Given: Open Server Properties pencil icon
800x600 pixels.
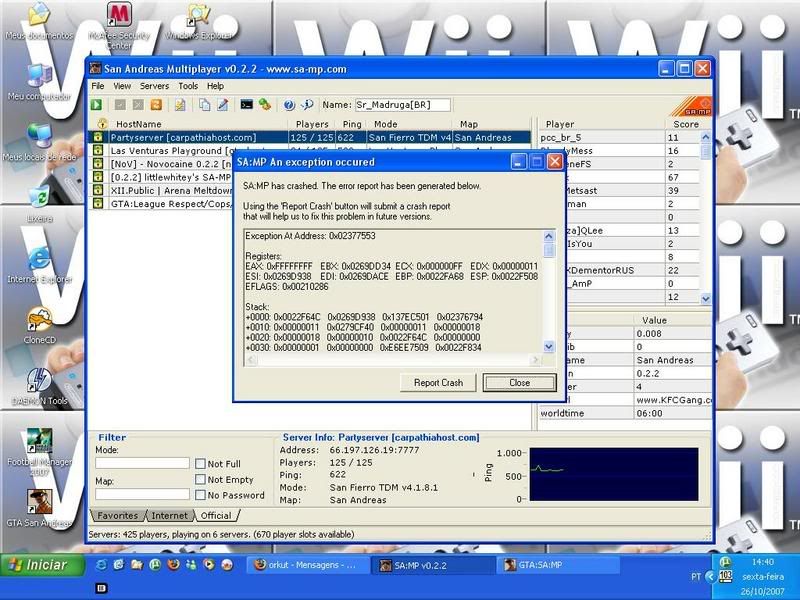Looking at the screenshot, I should coord(222,105).
